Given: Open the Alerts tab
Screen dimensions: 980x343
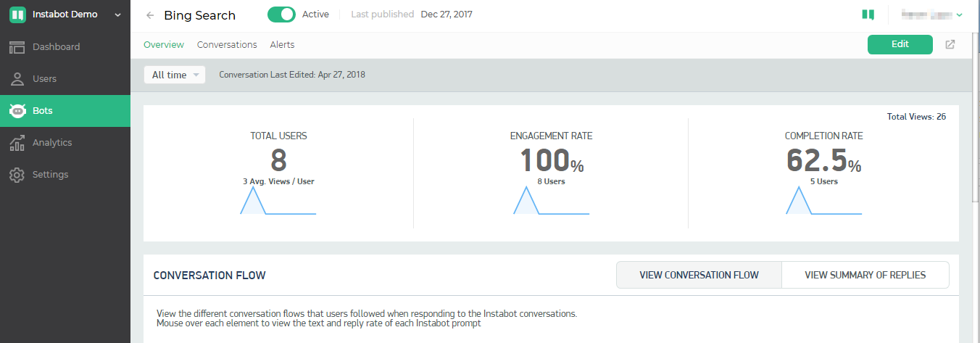Looking at the screenshot, I should 282,45.
